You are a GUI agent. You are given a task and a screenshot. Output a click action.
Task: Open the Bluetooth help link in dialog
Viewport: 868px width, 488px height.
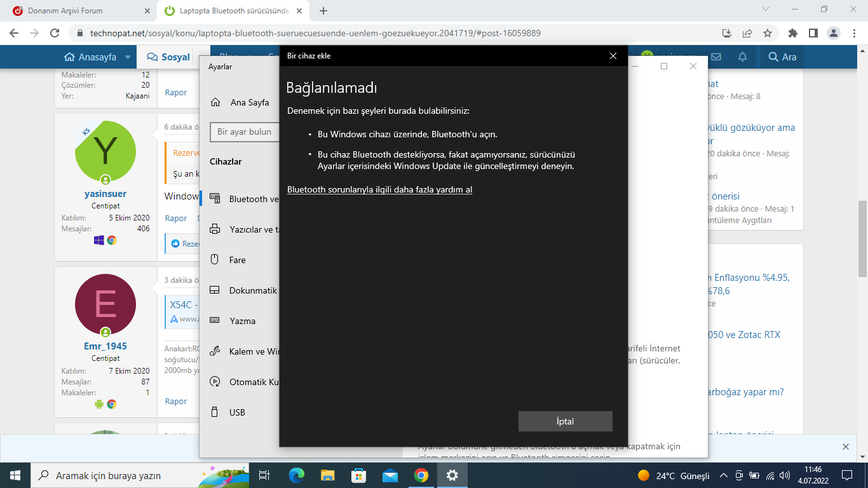coord(379,189)
